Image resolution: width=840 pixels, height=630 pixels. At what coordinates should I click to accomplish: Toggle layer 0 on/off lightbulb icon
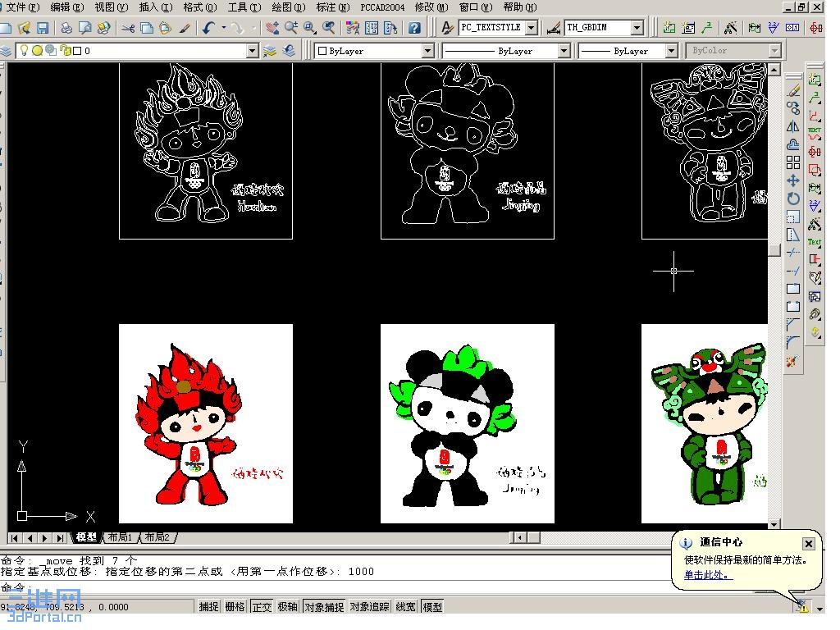coord(24,50)
